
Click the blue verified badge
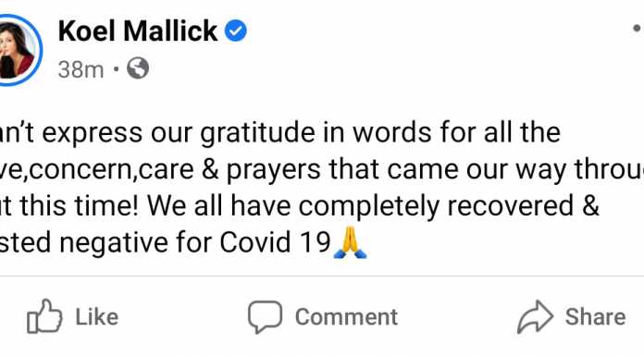click(x=235, y=31)
